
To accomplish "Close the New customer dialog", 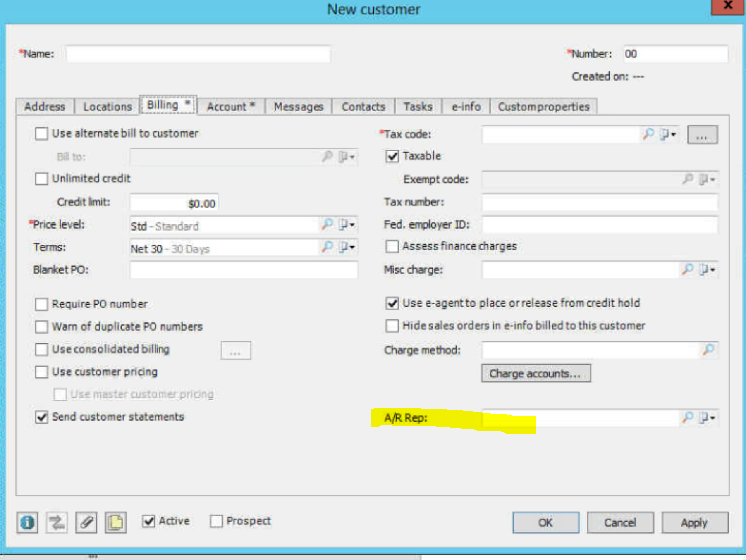I will point(727,6).
